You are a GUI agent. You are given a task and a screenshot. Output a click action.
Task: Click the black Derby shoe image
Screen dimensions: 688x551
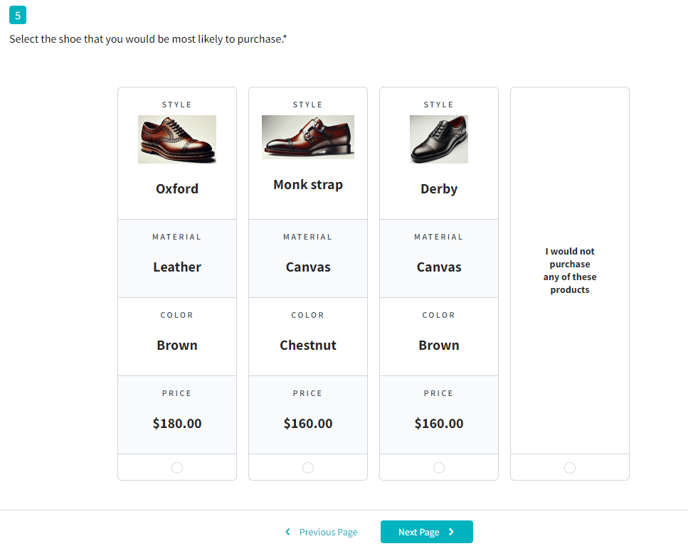pyautogui.click(x=439, y=139)
